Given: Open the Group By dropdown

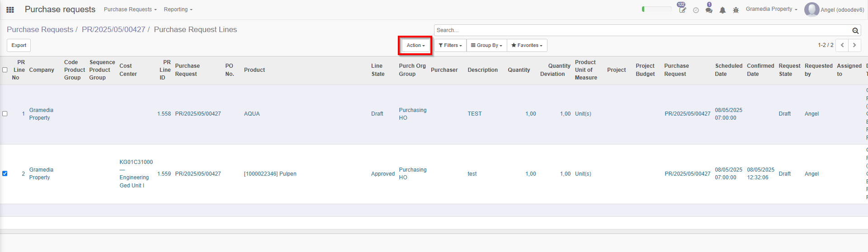Looking at the screenshot, I should coord(486,45).
